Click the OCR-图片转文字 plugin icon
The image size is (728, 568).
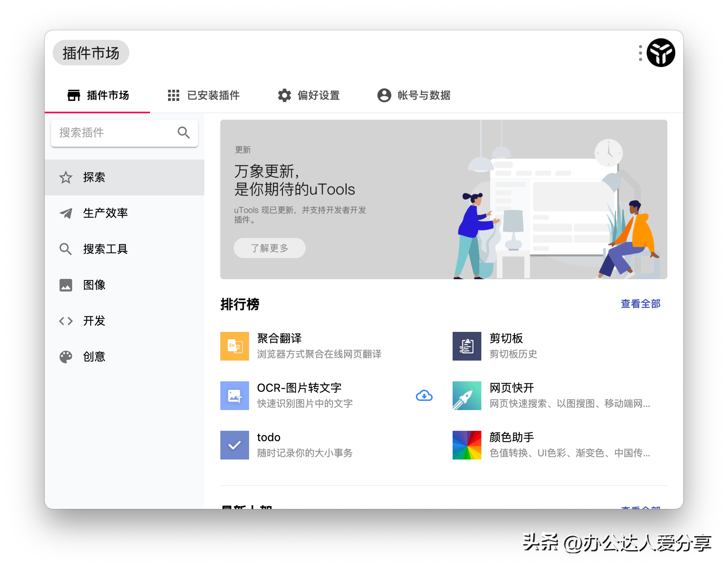pos(235,396)
